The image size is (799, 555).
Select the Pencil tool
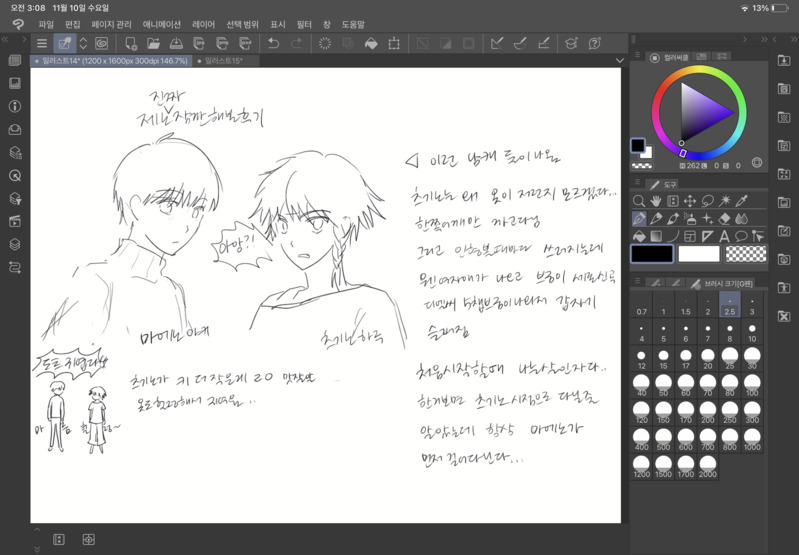(x=656, y=219)
